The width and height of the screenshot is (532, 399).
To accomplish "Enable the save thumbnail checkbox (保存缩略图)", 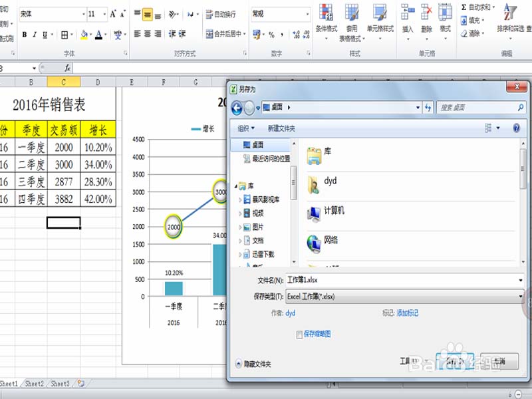I will (x=300, y=334).
